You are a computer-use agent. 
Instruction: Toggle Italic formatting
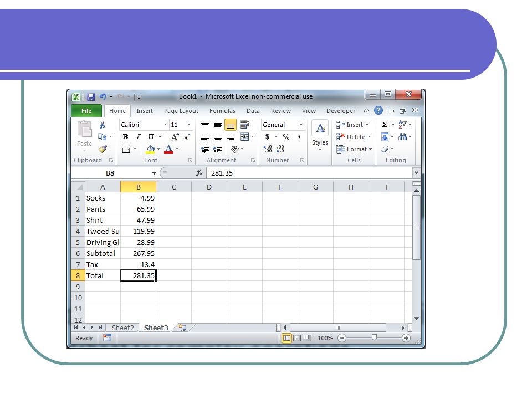pos(138,137)
